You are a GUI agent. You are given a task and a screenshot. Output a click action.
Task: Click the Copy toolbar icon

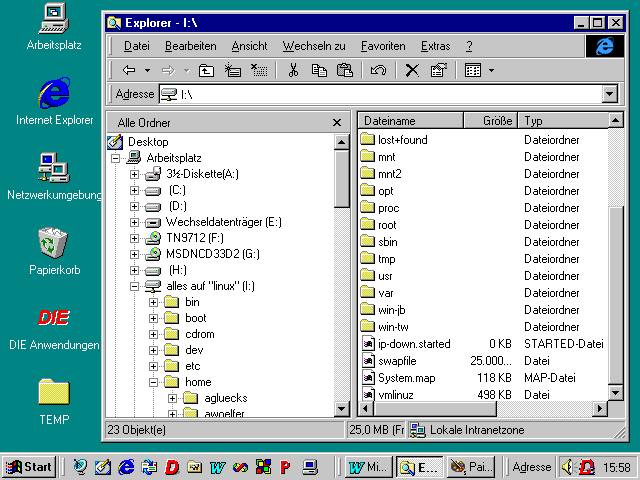click(319, 71)
